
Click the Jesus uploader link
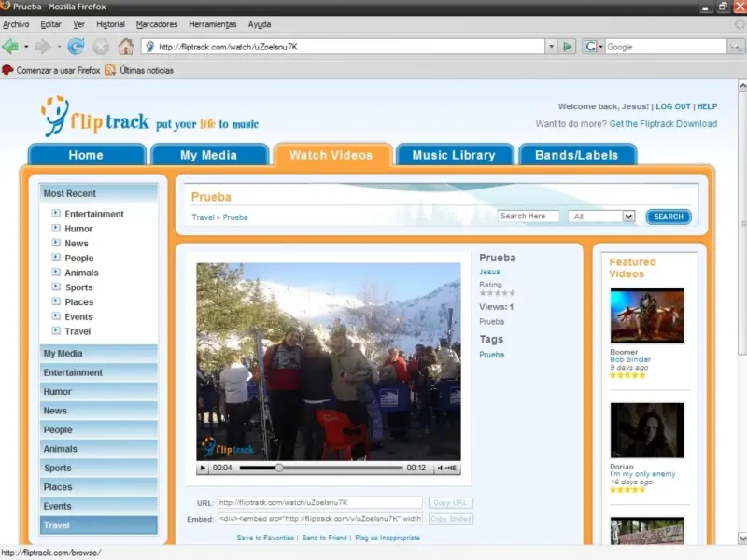pos(489,272)
